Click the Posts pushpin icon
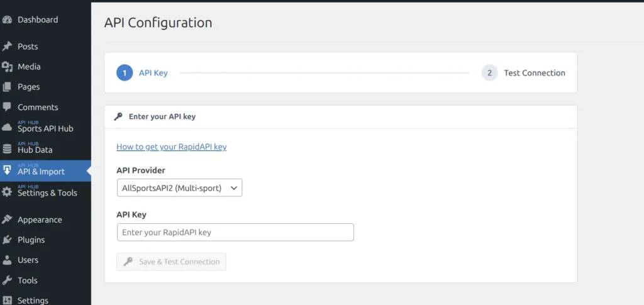The image size is (644, 305). click(7, 47)
